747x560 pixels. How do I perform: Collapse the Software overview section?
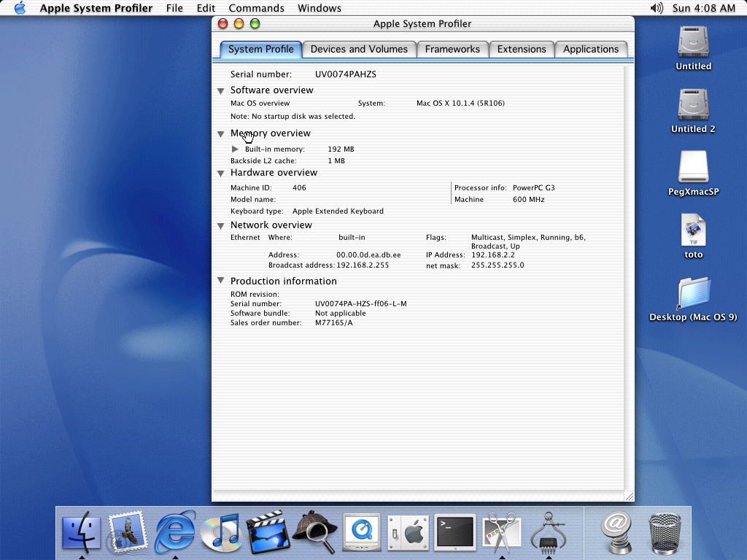(x=220, y=91)
